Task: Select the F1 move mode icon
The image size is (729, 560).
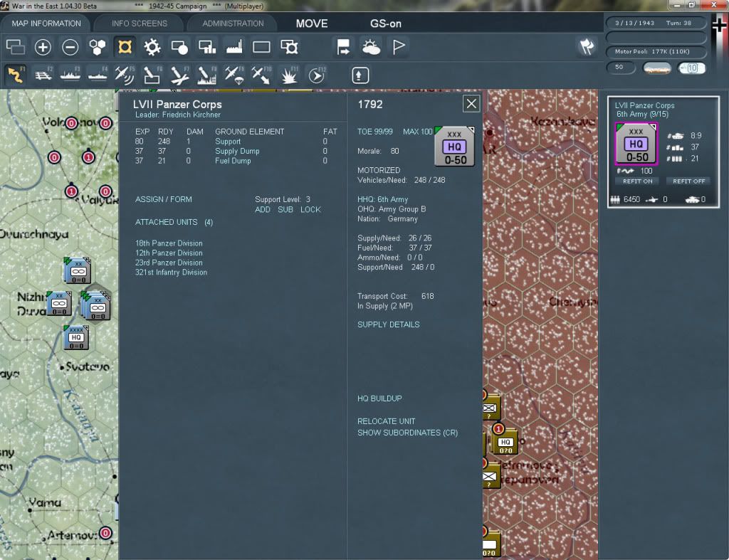Action: [x=16, y=75]
